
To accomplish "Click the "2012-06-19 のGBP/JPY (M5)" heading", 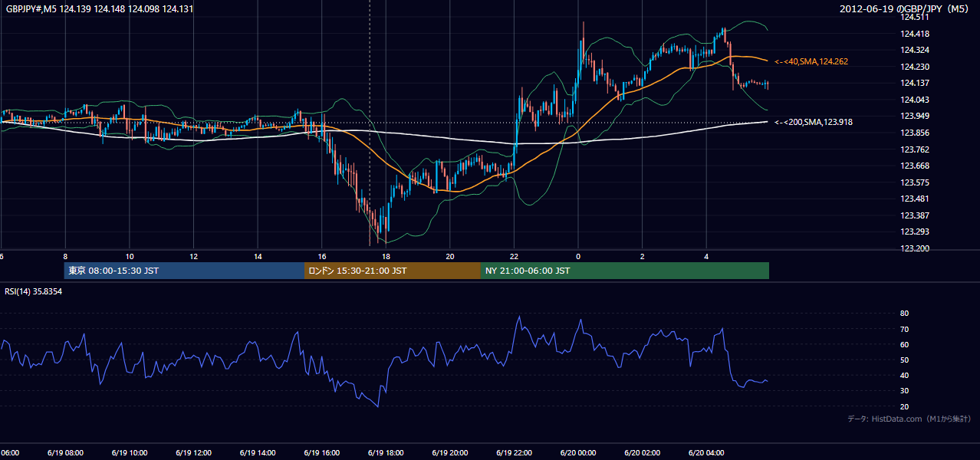I will pyautogui.click(x=906, y=8).
